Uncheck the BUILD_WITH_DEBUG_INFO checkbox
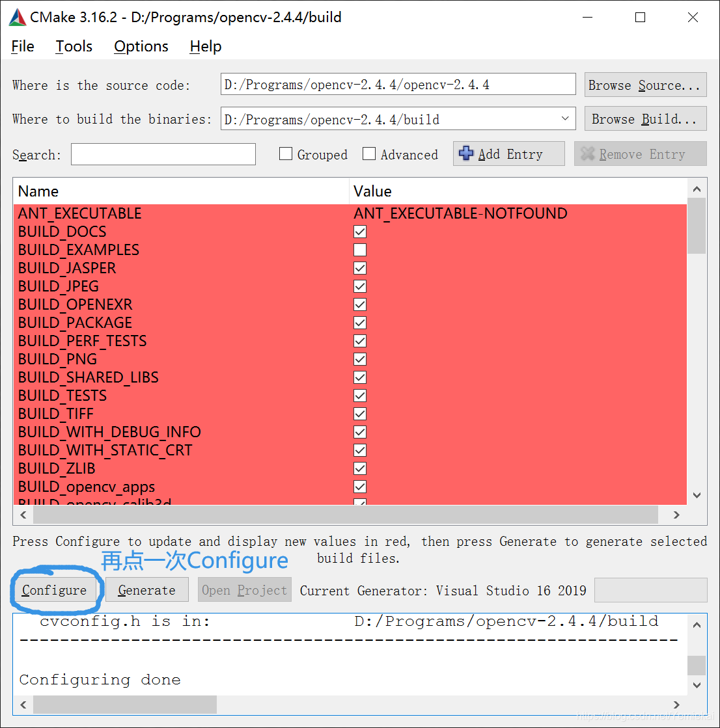Screen dimensions: 720x728 click(x=360, y=432)
